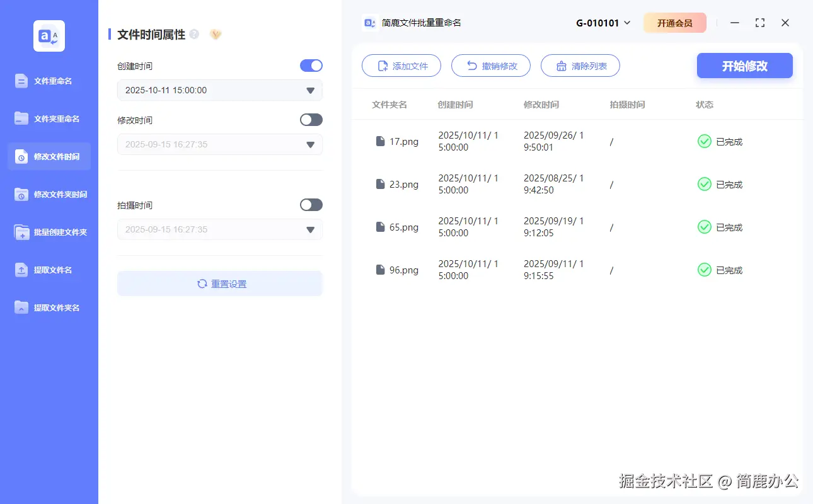Click the 创建时间 column header
This screenshot has height=504, width=813.
[x=455, y=105]
